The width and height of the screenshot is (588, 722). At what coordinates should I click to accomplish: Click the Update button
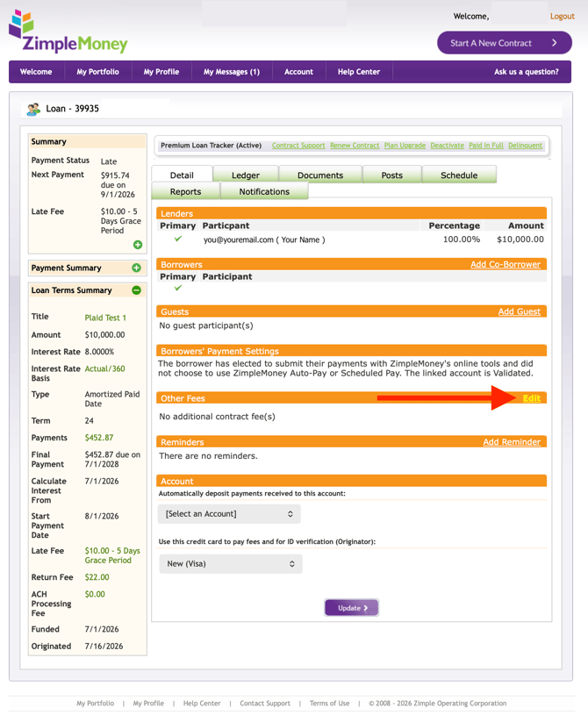click(x=352, y=608)
